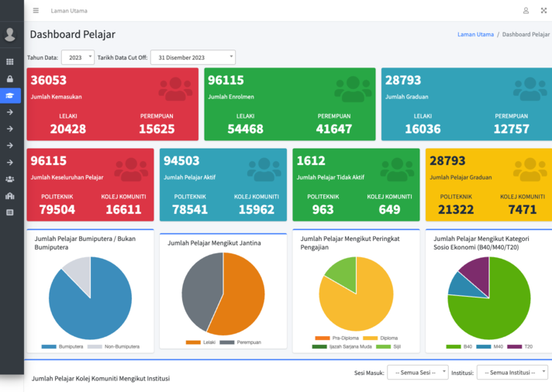The width and height of the screenshot is (552, 392).
Task: Click the institution building icon in sidebar
Action: point(10,196)
